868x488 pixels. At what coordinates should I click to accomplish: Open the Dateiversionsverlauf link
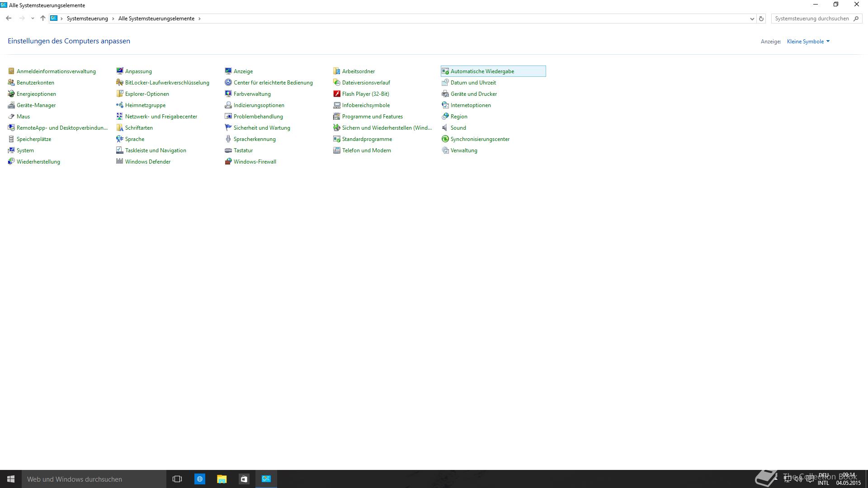366,82
